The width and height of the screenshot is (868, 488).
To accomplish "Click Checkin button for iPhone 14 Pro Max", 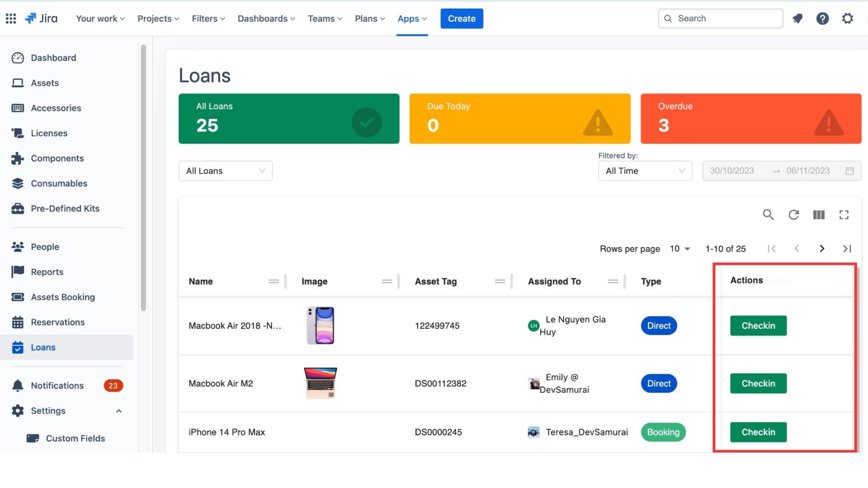I will coord(758,432).
